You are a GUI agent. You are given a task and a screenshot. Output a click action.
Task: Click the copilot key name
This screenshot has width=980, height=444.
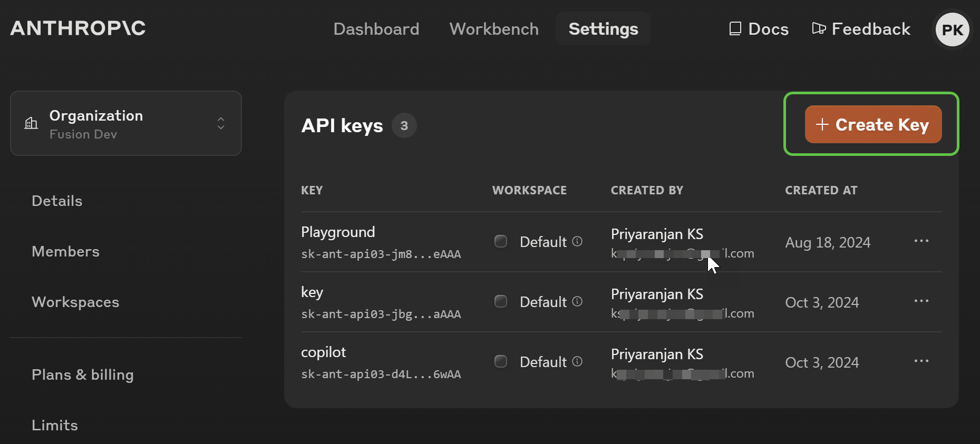(324, 352)
